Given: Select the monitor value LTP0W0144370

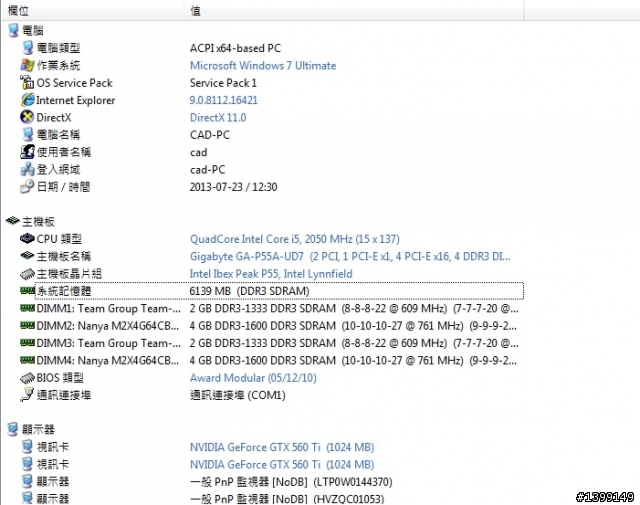Looking at the screenshot, I should (x=291, y=482).
